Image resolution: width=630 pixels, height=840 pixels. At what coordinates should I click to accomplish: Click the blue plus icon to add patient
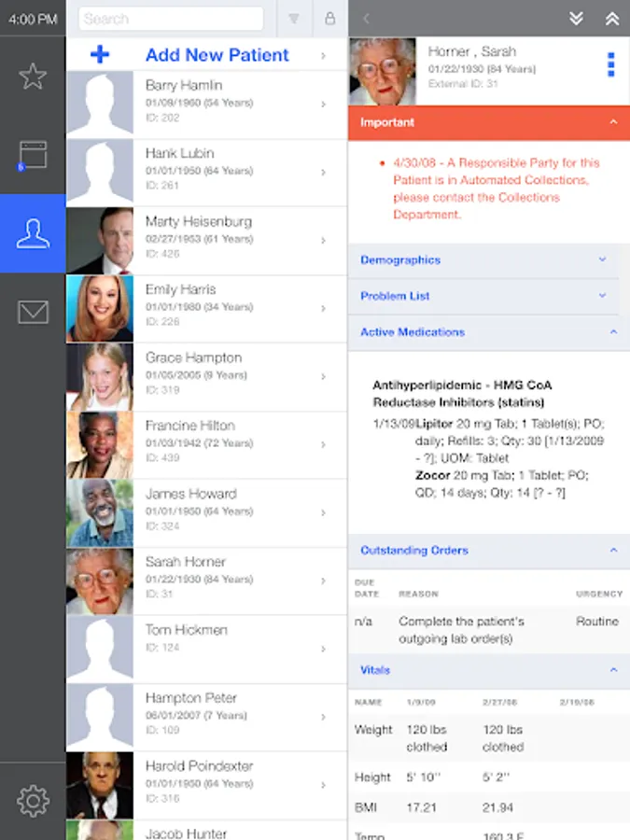100,54
